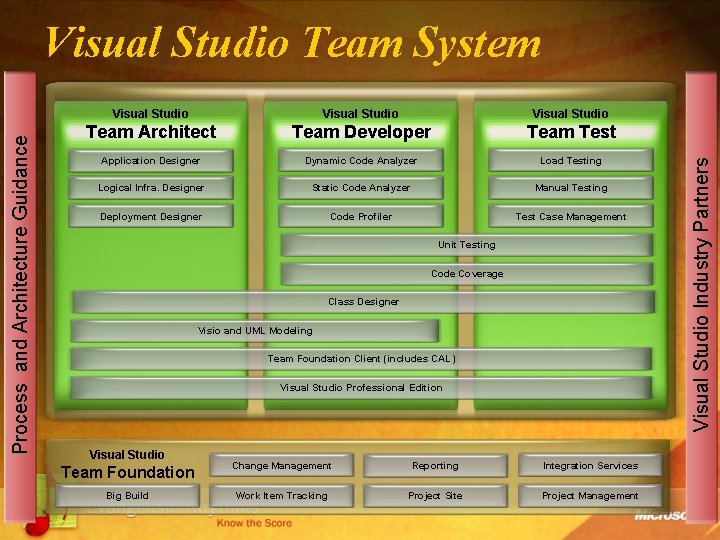The image size is (720, 540).
Task: Click the Team Foundation heading
Action: tap(128, 472)
